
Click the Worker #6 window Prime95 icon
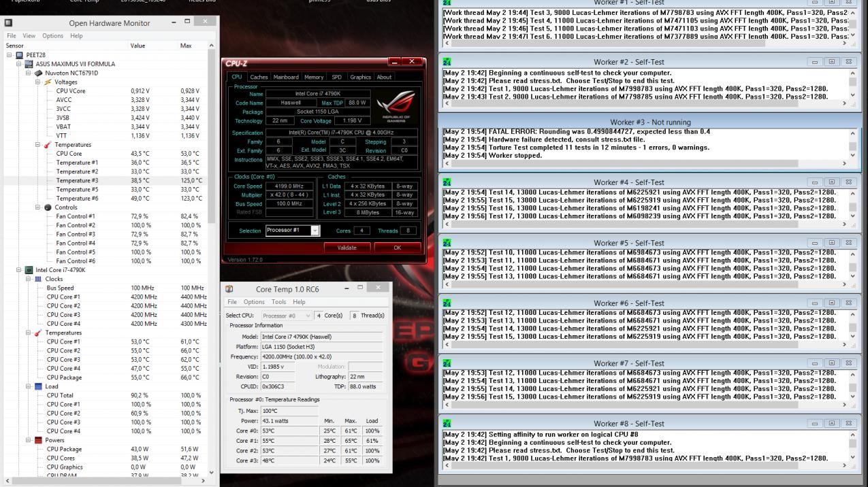coord(447,303)
